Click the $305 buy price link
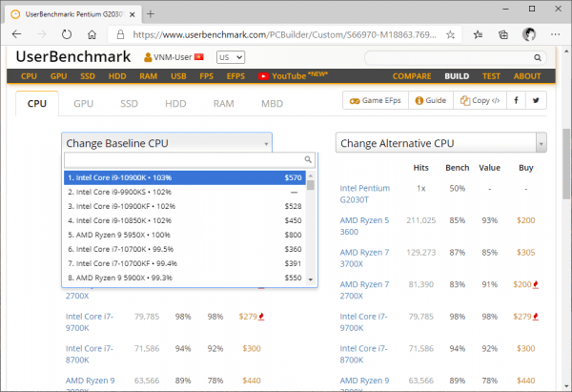 click(x=525, y=252)
